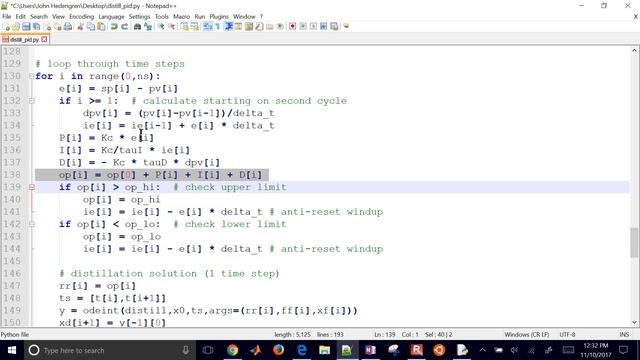This screenshot has width=640, height=360.
Task: Click the Print toolbar icon
Action: [x=68, y=27]
